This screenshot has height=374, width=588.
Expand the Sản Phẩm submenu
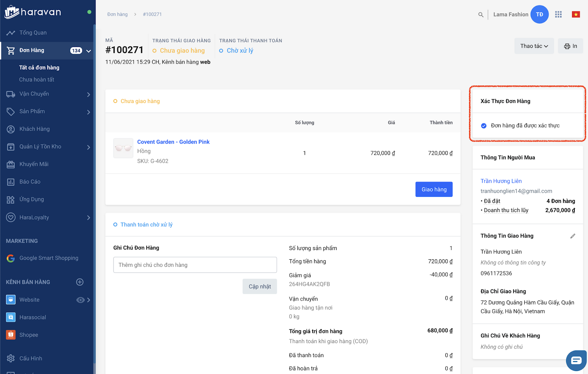[x=88, y=112]
